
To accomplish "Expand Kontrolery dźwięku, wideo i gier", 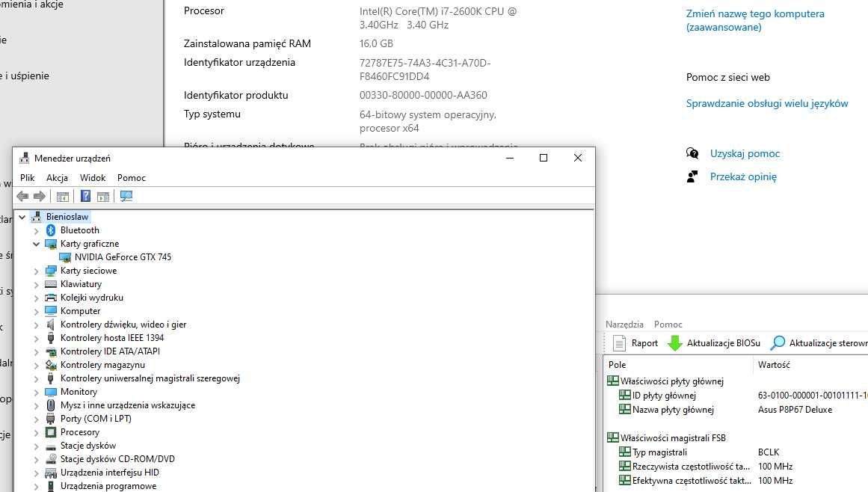I will coord(37,325).
